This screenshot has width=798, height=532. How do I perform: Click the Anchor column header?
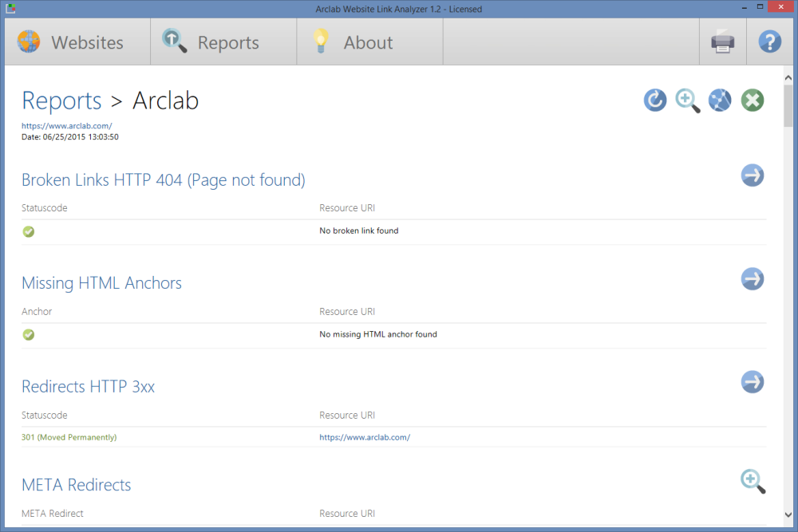coord(37,311)
